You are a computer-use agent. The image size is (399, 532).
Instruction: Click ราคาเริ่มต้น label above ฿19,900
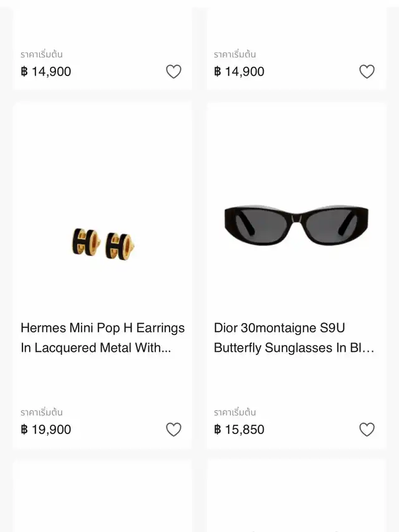tap(41, 412)
